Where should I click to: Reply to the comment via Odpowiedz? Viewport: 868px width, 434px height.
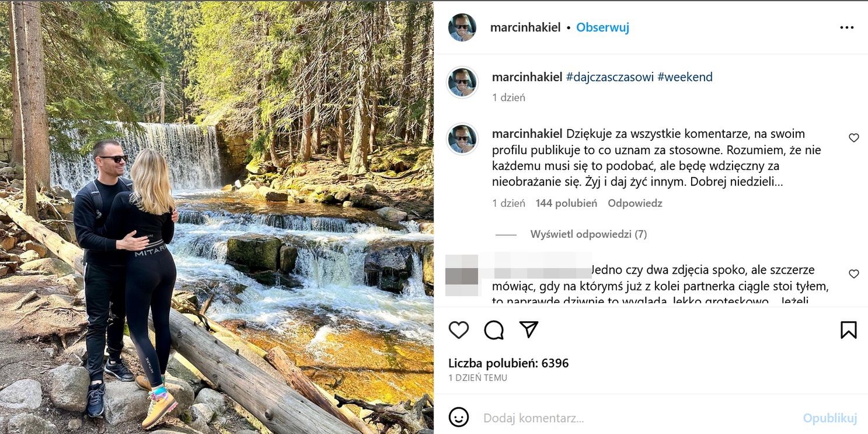click(635, 203)
